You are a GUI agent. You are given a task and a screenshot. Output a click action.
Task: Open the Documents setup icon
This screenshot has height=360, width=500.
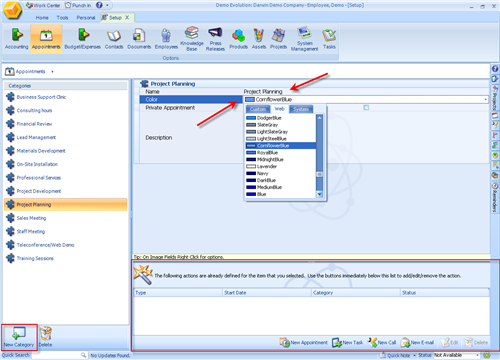pos(139,39)
